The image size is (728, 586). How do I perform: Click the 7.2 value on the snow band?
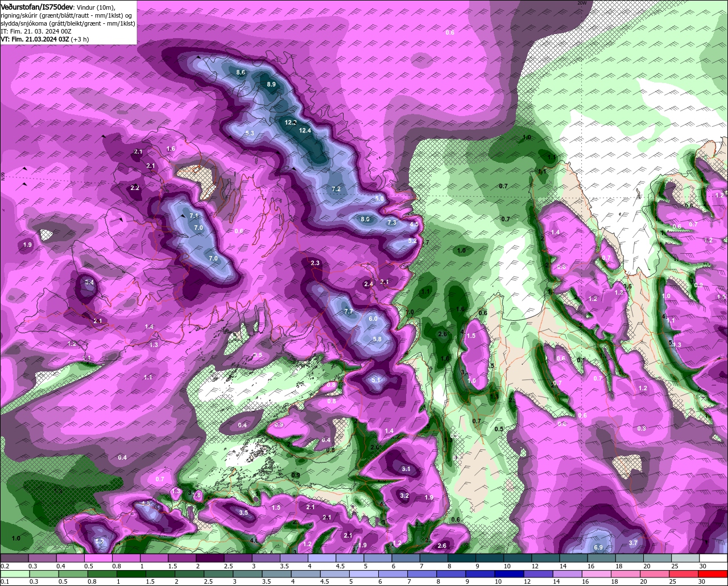click(x=336, y=189)
